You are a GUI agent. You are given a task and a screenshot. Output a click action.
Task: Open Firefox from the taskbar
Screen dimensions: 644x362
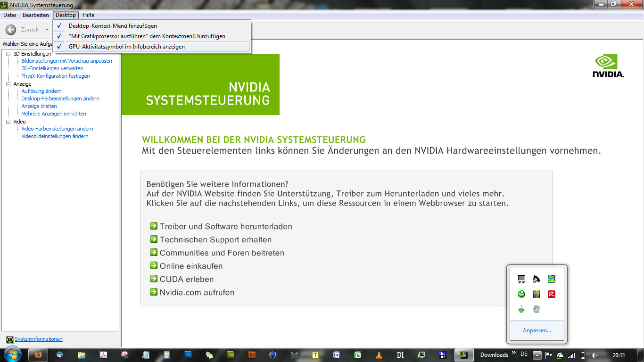39,355
